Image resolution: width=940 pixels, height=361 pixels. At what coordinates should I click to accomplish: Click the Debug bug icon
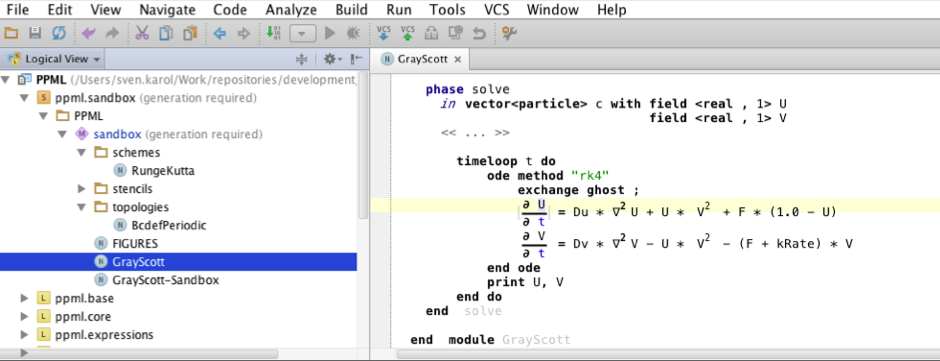pyautogui.click(x=354, y=33)
